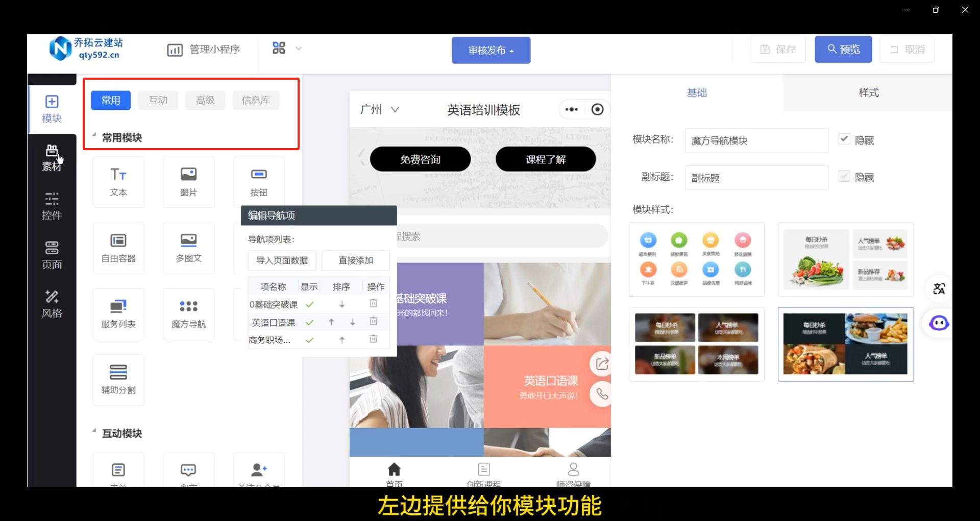
Task: Move 英语口语课 up in order
Action: (x=331, y=322)
